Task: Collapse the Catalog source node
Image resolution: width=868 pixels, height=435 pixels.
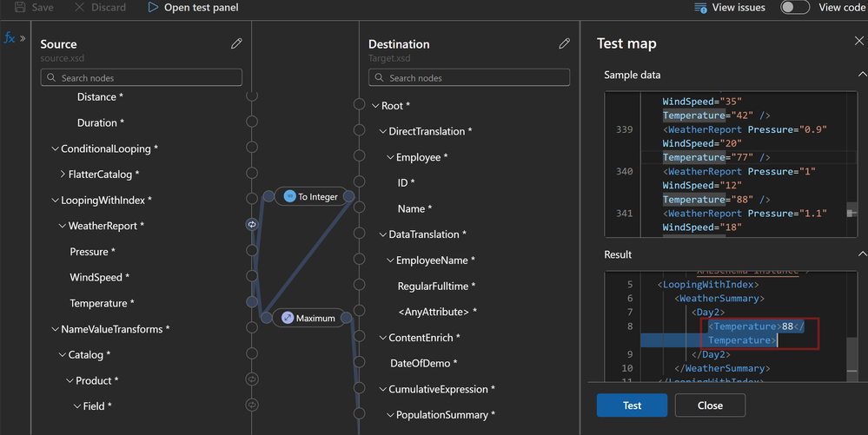Action: coord(63,355)
